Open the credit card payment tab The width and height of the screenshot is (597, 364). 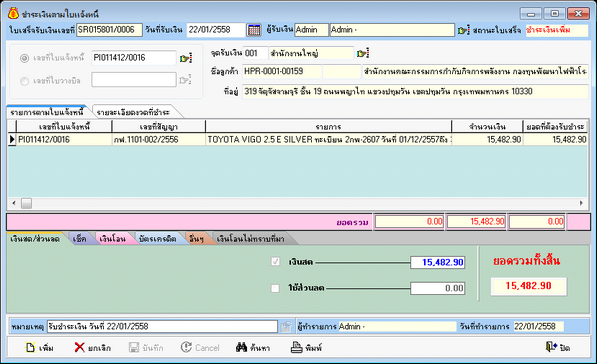(157, 239)
